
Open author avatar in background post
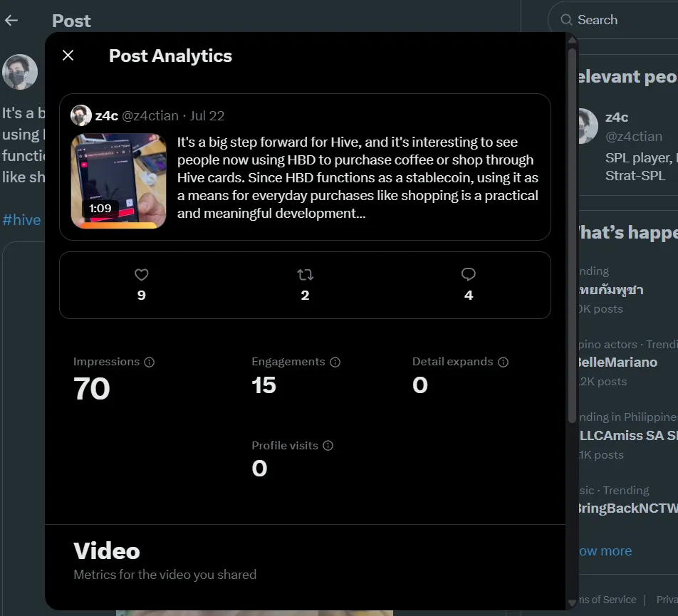click(x=20, y=72)
